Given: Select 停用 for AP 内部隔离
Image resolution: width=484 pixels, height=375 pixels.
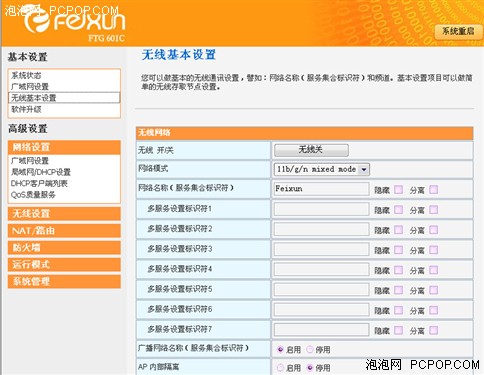Looking at the screenshot, I should click(x=310, y=368).
